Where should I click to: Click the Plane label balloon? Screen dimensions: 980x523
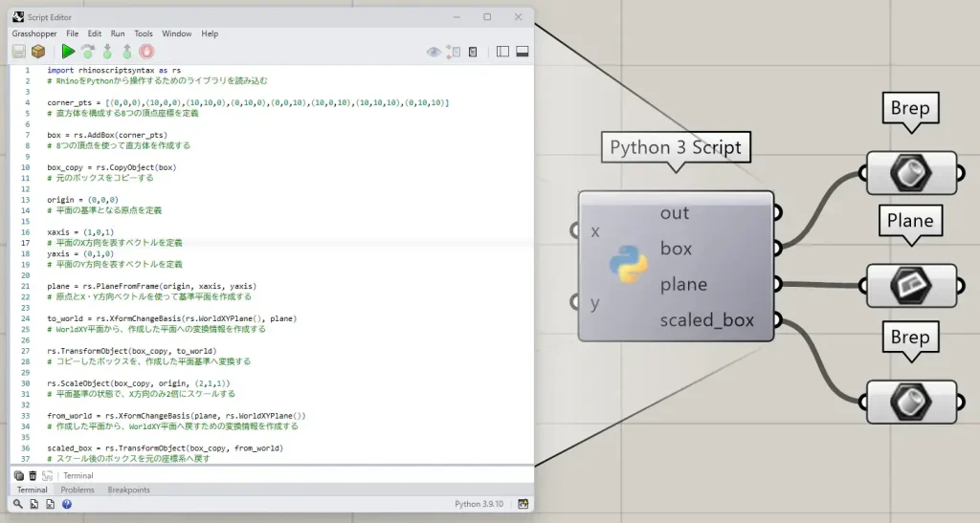coord(910,221)
